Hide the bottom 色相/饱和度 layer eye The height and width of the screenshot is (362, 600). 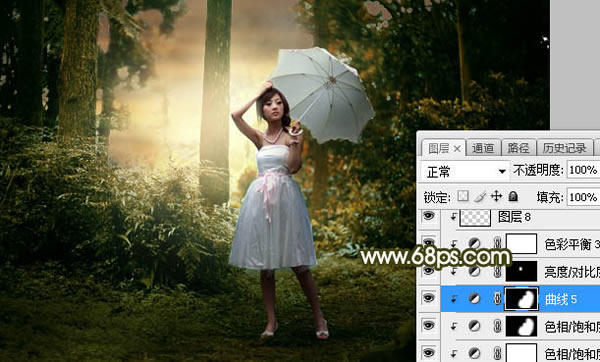pyautogui.click(x=429, y=353)
